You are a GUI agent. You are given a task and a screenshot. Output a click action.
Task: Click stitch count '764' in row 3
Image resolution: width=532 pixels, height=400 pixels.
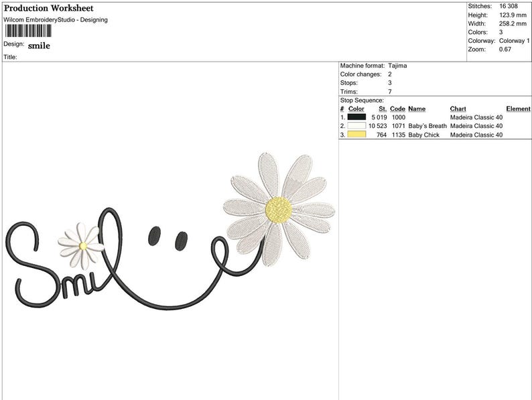(x=382, y=135)
